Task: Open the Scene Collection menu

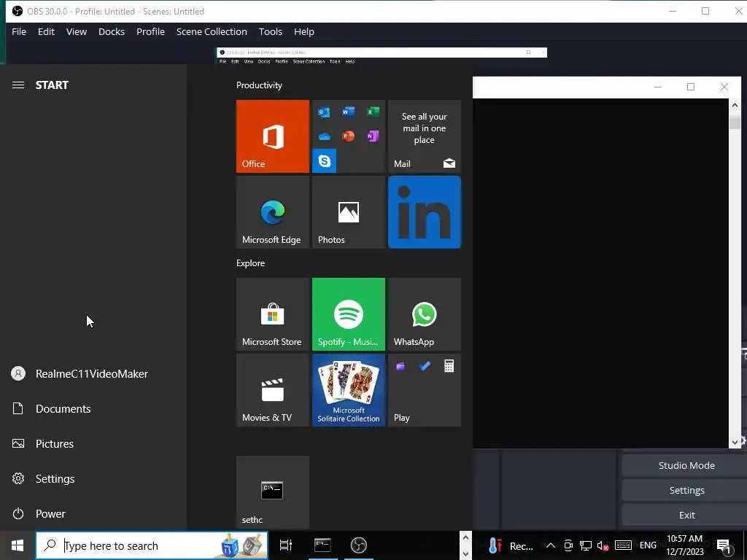Action: 212,32
